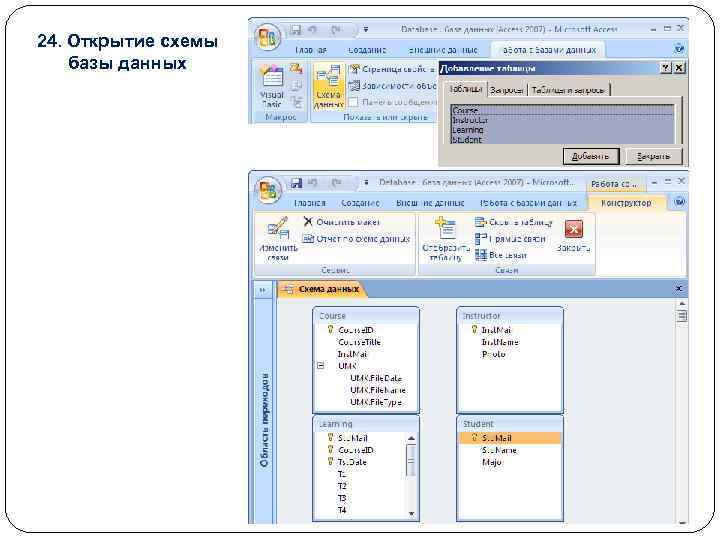Image resolution: width=720 pixels, height=540 pixels.
Task: Click Save icon in top window quick access toolbar
Action: [x=296, y=30]
